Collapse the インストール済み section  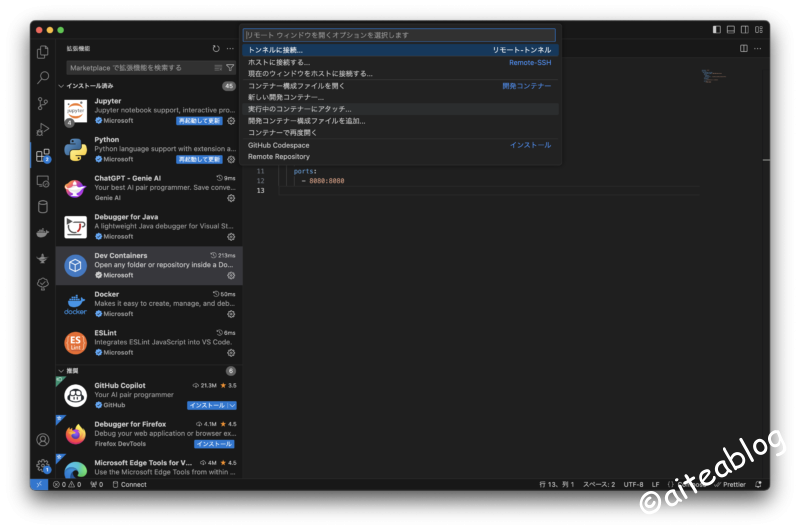(61, 86)
